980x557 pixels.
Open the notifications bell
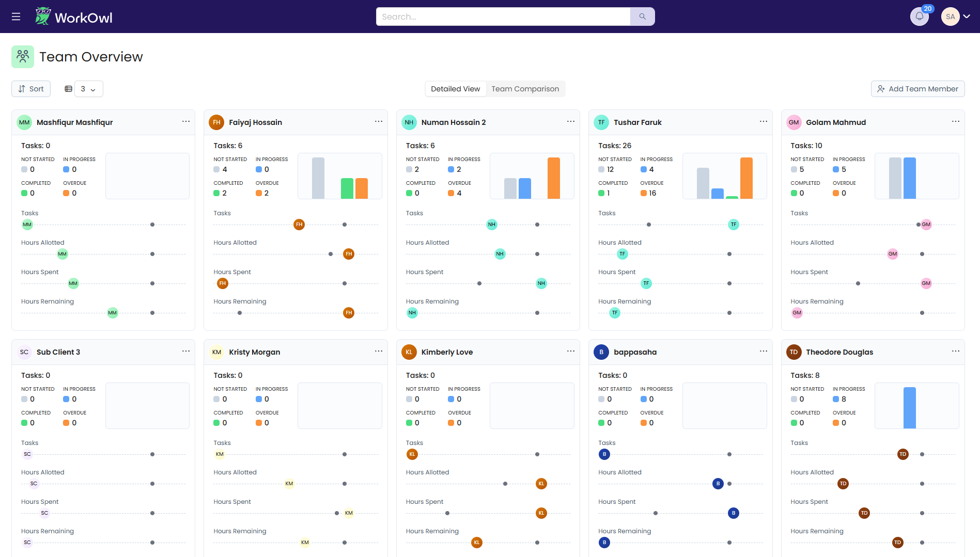pos(919,17)
